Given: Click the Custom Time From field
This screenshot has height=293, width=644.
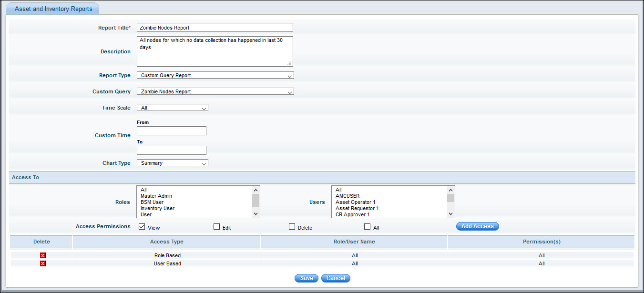Looking at the screenshot, I should pyautogui.click(x=171, y=131).
